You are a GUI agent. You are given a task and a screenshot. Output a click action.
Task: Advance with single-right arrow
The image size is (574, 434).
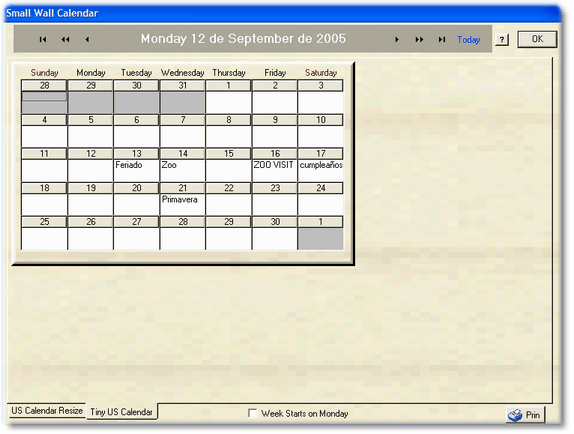tap(397, 39)
